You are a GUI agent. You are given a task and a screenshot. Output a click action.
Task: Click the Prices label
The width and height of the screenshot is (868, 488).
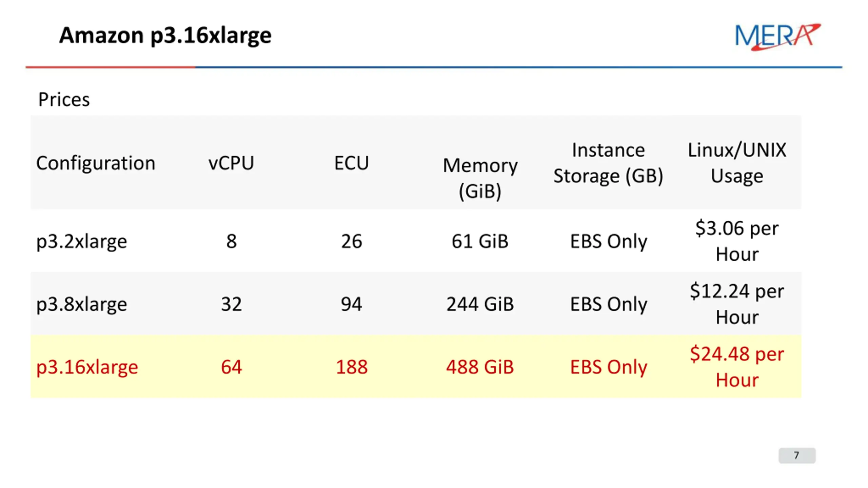tap(64, 100)
